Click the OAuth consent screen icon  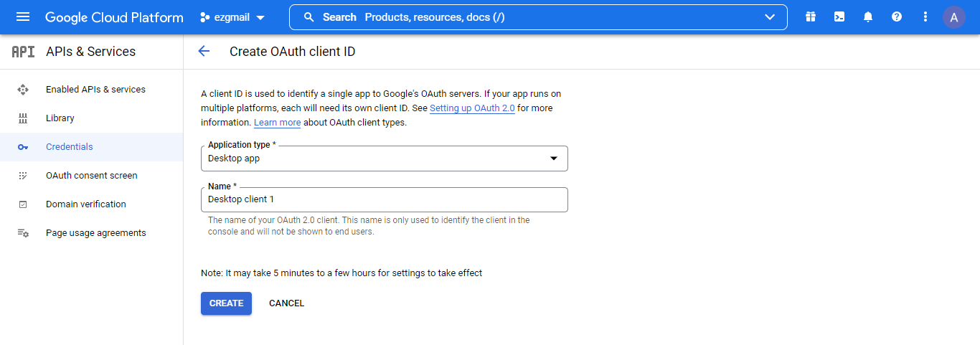click(x=23, y=176)
